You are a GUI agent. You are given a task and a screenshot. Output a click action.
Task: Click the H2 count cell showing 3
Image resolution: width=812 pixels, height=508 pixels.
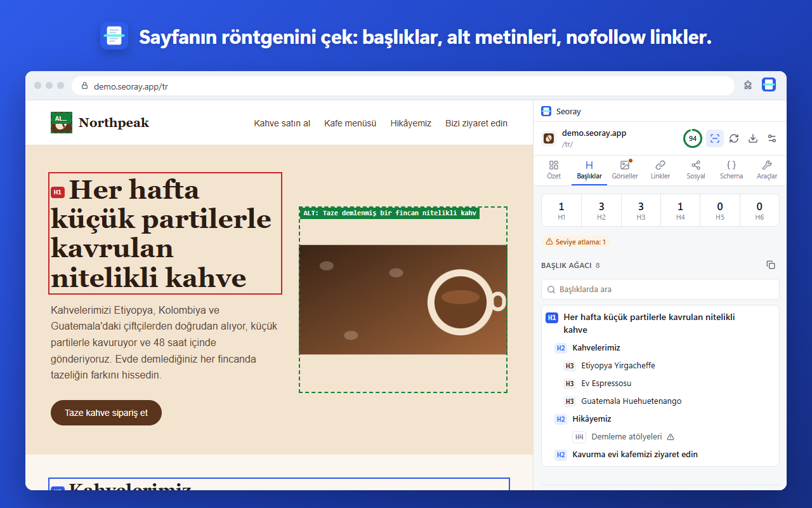601,211
